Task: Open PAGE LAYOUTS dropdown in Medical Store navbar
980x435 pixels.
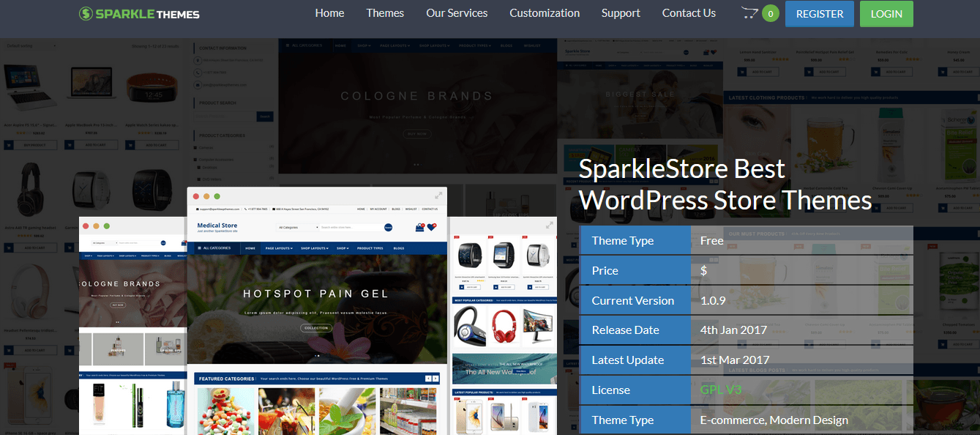Action: 279,248
